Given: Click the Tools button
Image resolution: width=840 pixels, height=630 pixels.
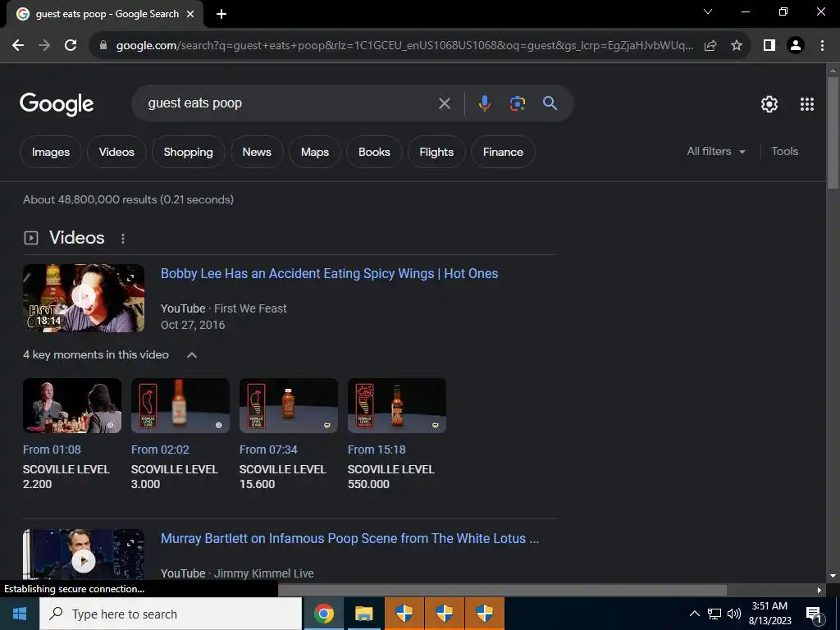Looking at the screenshot, I should 785,152.
